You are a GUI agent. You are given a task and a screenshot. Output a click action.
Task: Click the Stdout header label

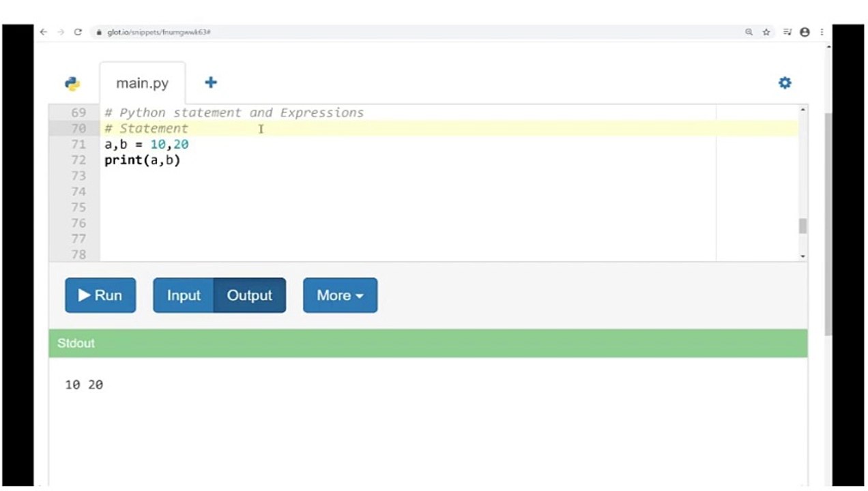coord(76,343)
